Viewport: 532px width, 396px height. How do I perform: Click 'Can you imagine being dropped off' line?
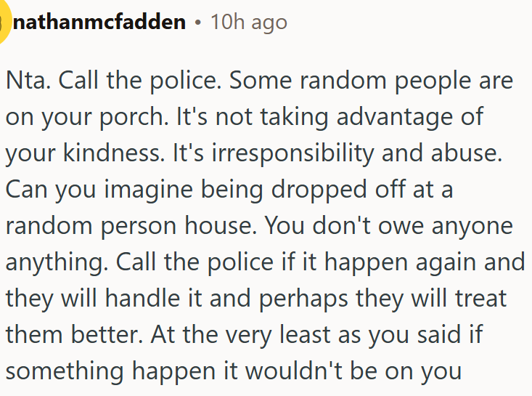click(x=205, y=190)
